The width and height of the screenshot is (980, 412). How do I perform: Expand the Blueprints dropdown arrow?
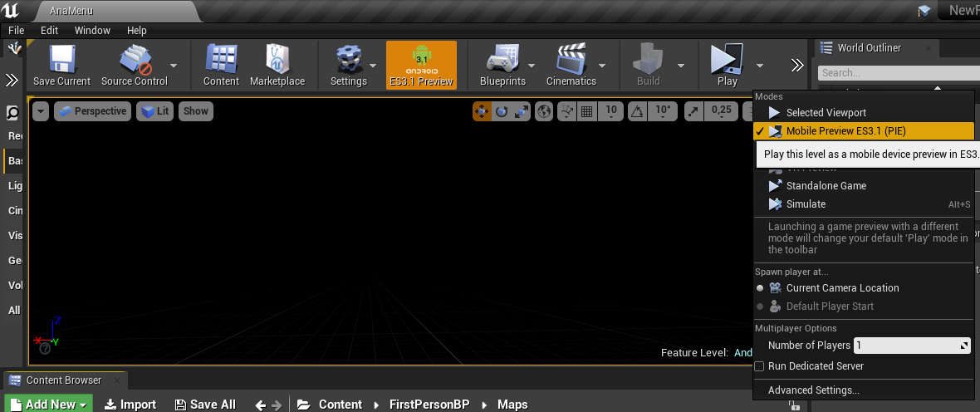532,65
